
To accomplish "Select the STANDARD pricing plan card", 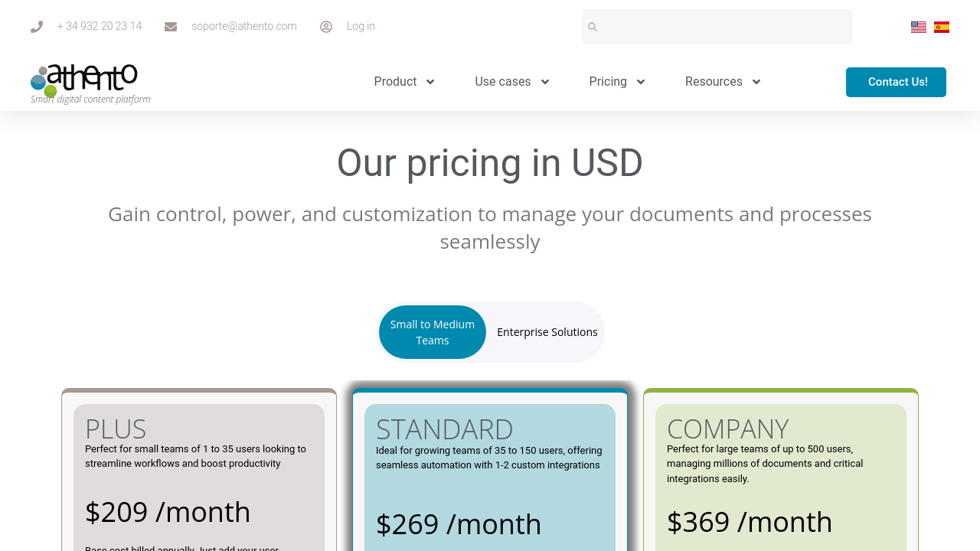I will [490, 474].
